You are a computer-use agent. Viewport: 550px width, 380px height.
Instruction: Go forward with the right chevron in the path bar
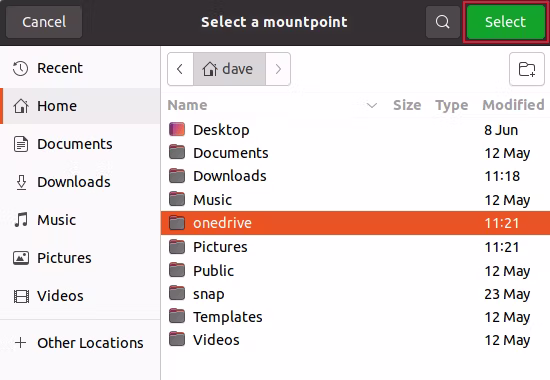278,69
